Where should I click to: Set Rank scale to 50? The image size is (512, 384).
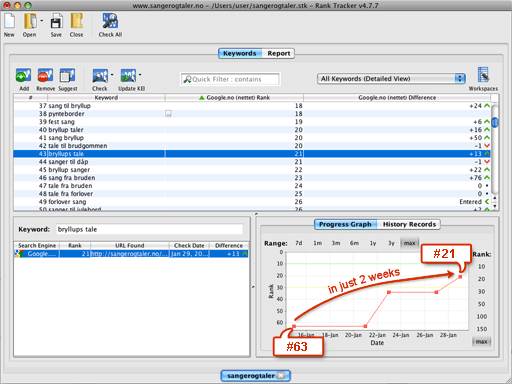(482, 304)
